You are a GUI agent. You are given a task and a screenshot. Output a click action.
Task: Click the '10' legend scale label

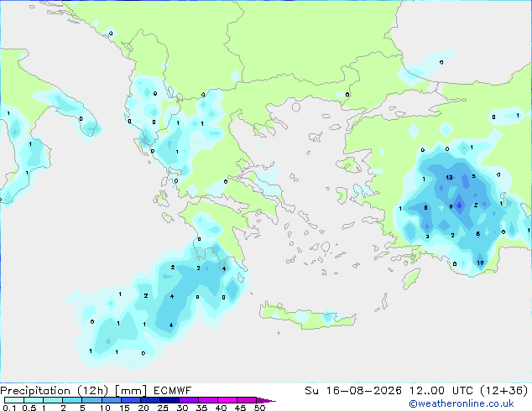click(x=105, y=408)
